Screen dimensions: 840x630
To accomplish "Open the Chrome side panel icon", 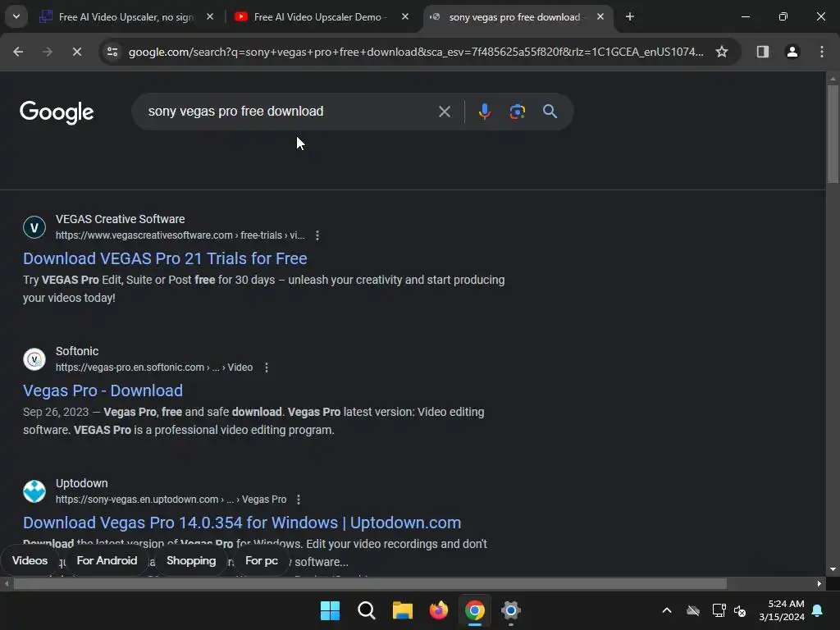I will 762,52.
